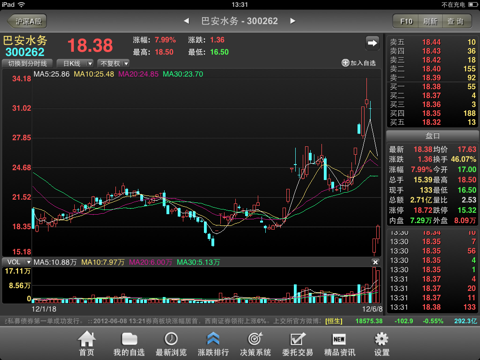Tap volume MA5:10.88万 label
The height and width of the screenshot is (360, 480).
(x=55, y=262)
